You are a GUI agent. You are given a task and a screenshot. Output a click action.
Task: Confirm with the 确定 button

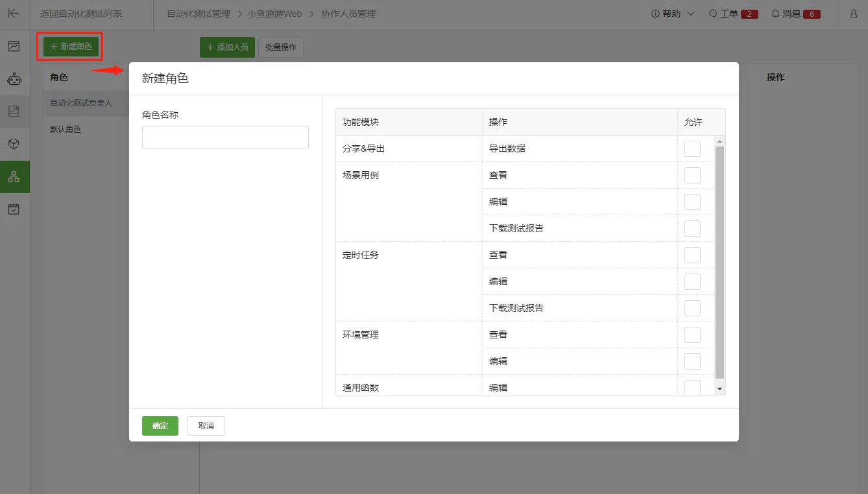click(x=160, y=426)
